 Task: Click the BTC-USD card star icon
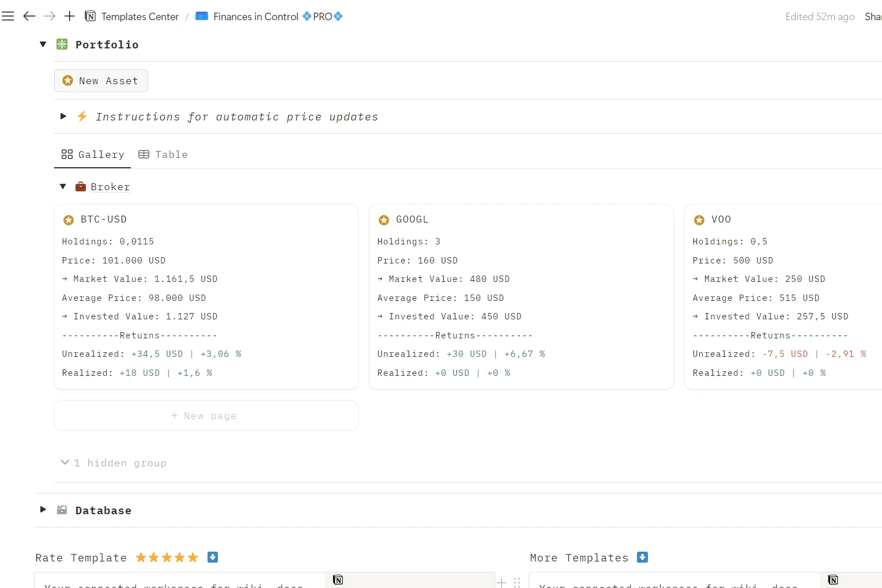click(x=69, y=220)
